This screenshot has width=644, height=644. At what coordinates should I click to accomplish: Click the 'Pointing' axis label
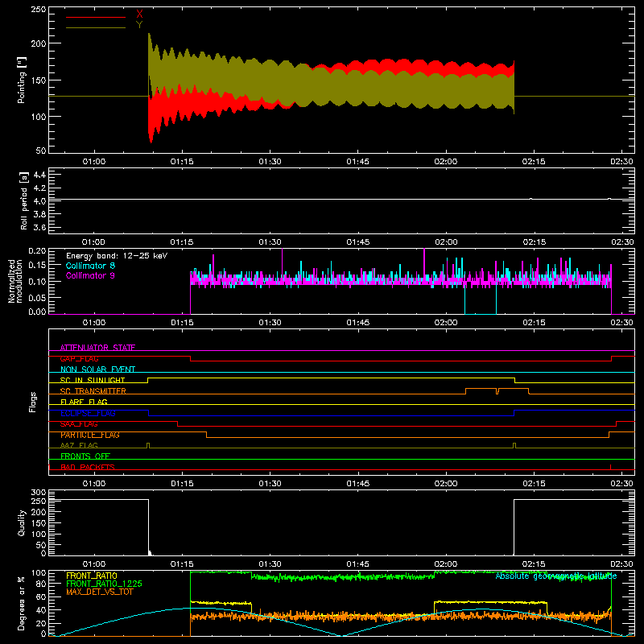[22, 80]
